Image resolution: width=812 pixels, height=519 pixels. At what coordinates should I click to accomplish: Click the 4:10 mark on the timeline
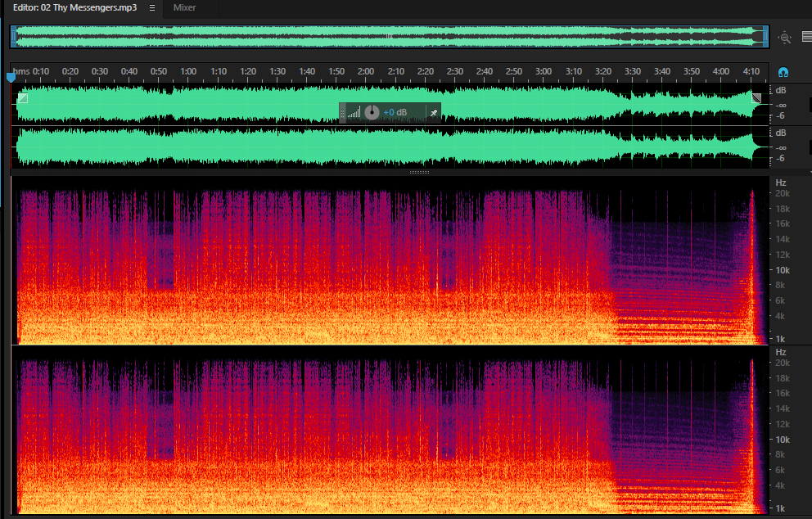pos(751,71)
